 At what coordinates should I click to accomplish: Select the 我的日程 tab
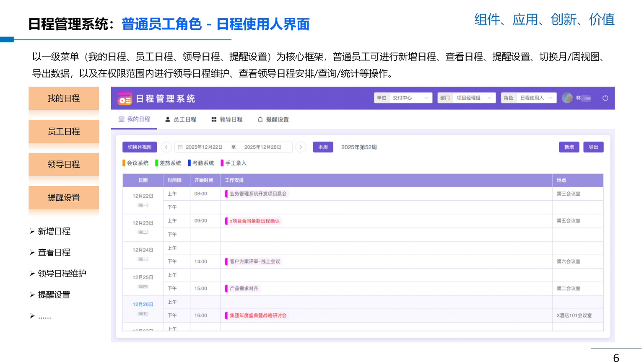point(134,119)
